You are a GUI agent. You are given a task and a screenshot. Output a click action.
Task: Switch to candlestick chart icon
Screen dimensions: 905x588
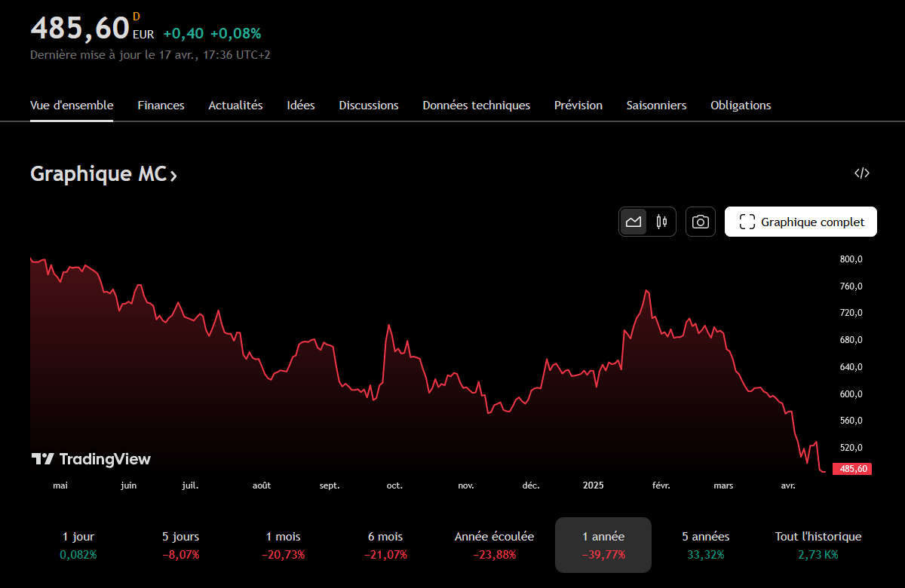coord(661,222)
